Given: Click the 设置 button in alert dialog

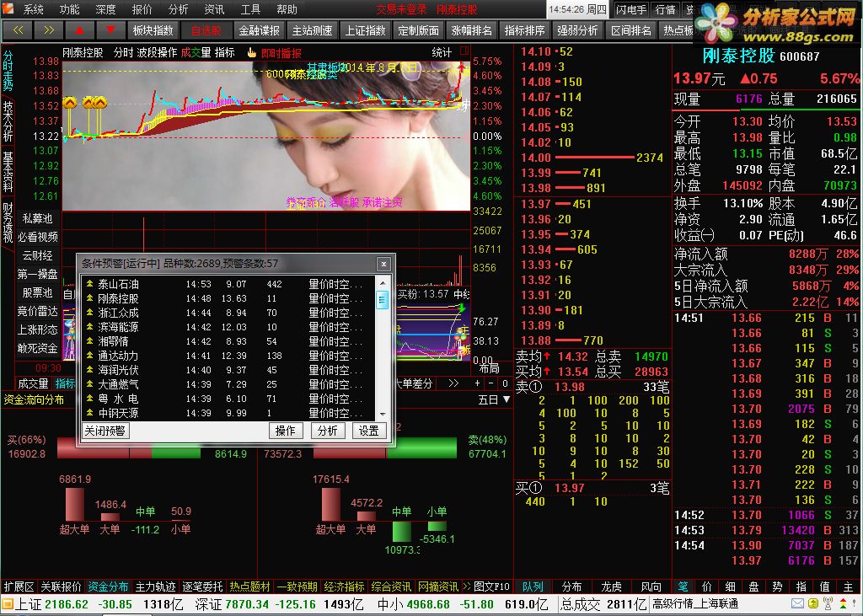Looking at the screenshot, I should [369, 431].
